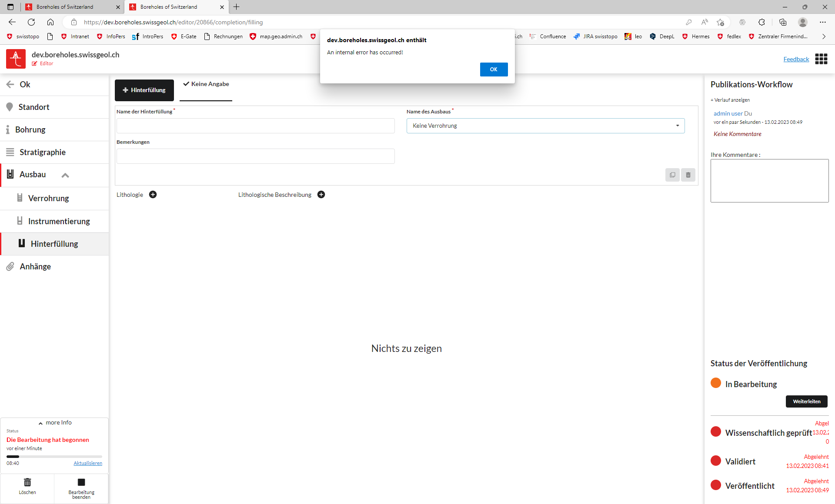Click into the Ihre Kommentare text area
The image size is (835, 504).
pyautogui.click(x=770, y=181)
